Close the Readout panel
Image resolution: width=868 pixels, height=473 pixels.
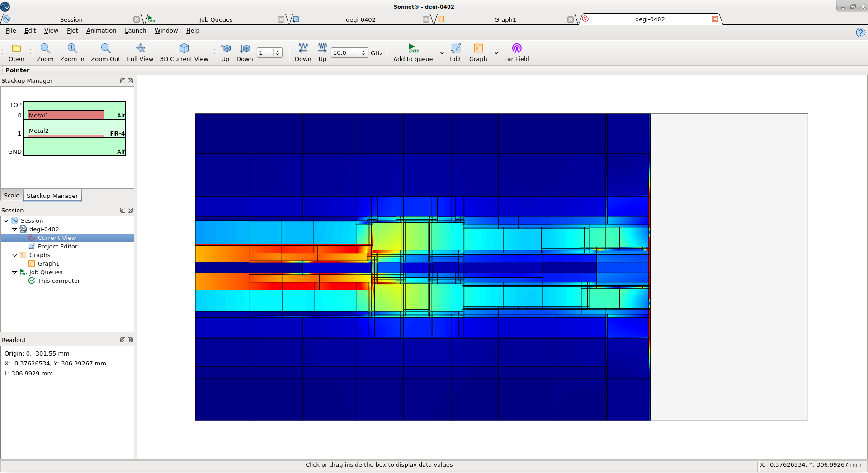130,340
